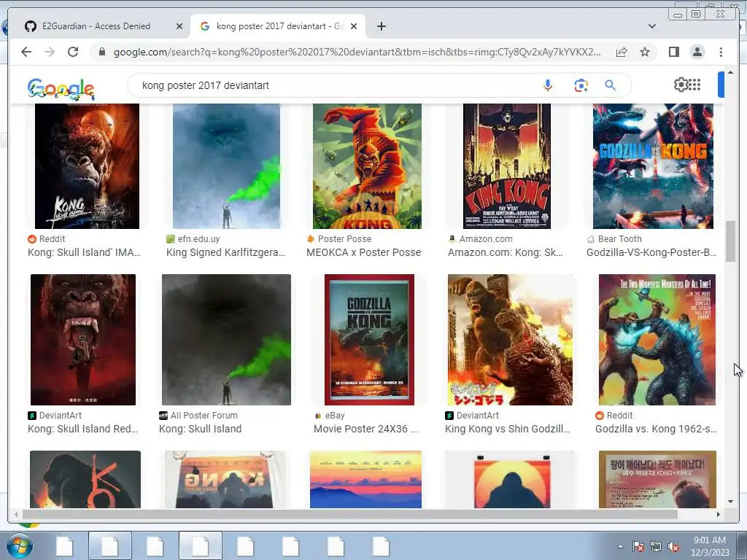Open the sunset gorilla silhouette thumbnail

512,480
